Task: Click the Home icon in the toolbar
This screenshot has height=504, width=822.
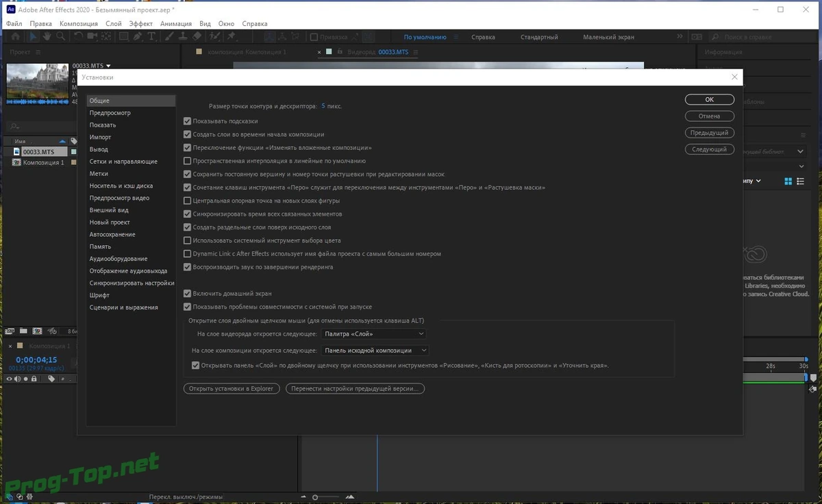Action: [16, 36]
